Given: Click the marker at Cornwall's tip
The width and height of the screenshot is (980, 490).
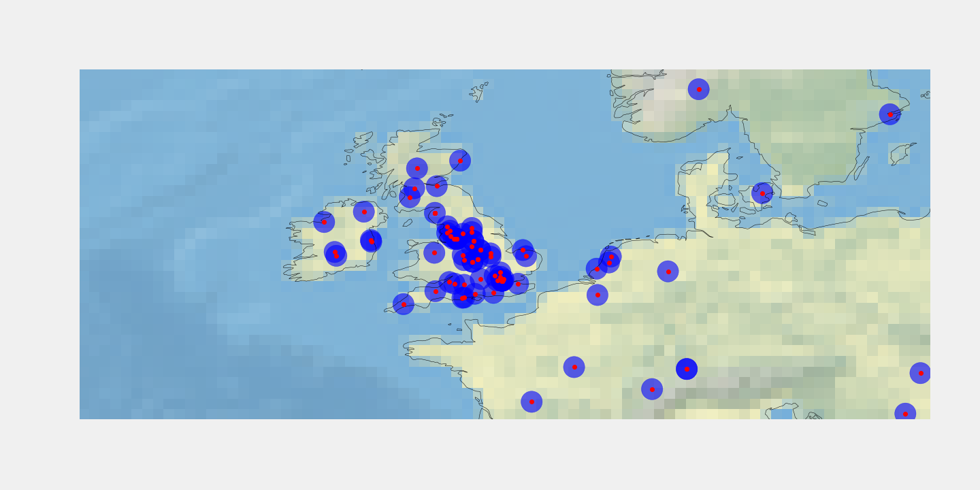Looking at the screenshot, I should [x=404, y=304].
